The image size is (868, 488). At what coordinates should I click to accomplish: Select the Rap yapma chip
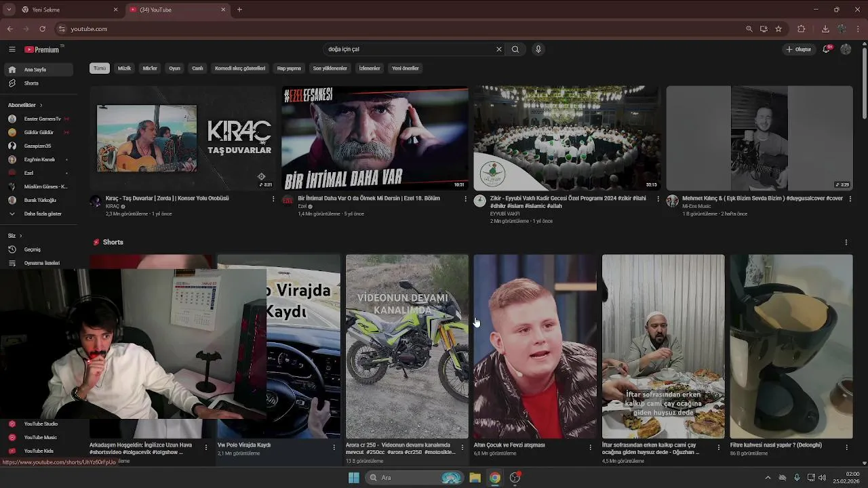pos(289,68)
